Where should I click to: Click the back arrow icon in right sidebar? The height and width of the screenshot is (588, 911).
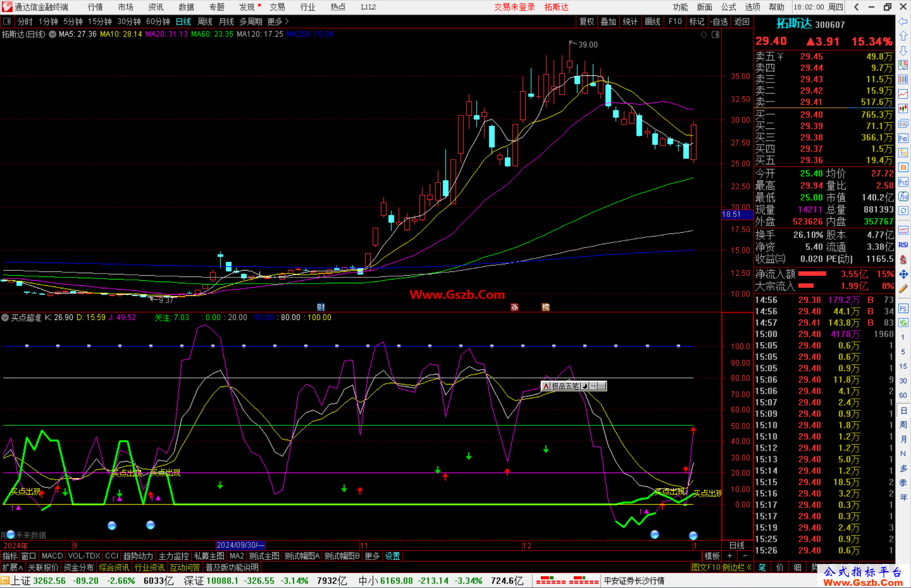coord(903,21)
